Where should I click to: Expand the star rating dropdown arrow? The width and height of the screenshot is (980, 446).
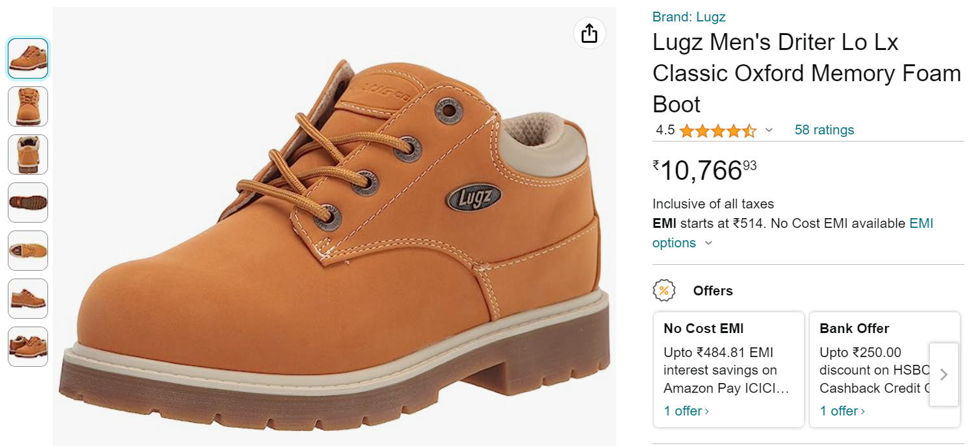[769, 130]
